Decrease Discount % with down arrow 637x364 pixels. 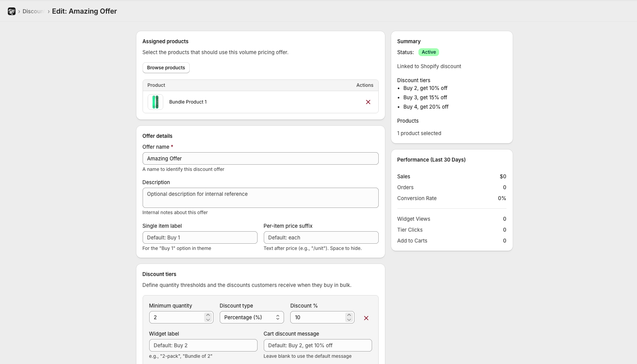pyautogui.click(x=349, y=320)
